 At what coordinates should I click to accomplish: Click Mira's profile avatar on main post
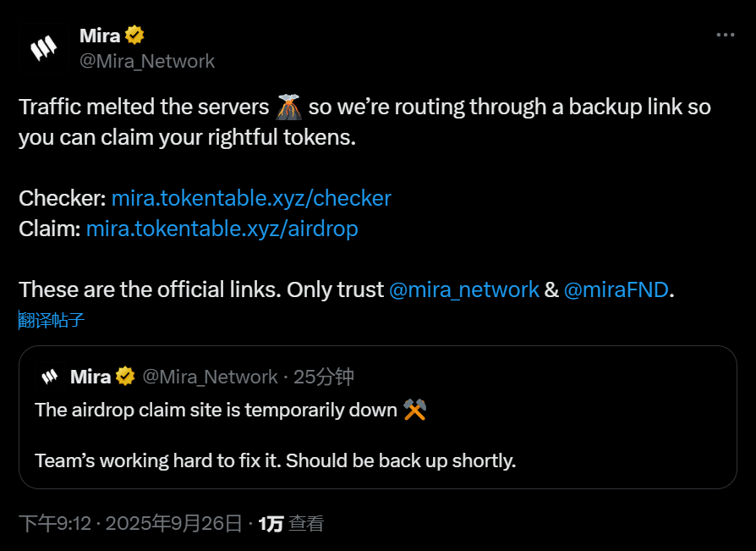tap(43, 48)
